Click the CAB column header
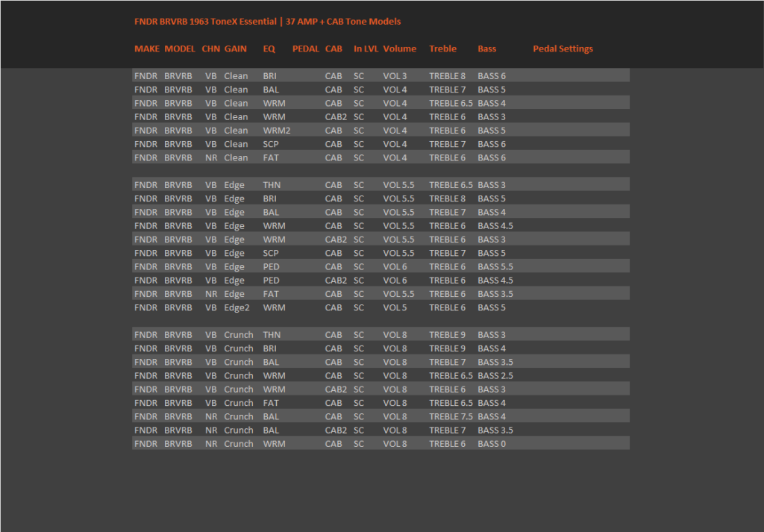This screenshot has height=532, width=764. pos(334,48)
